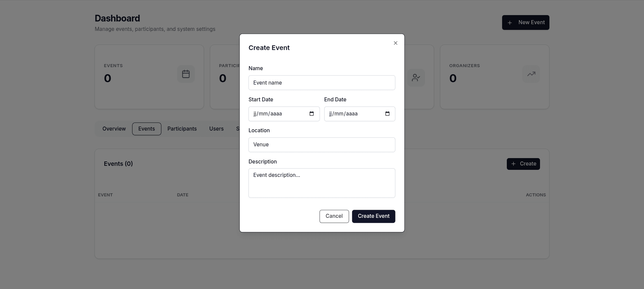Image resolution: width=644 pixels, height=289 pixels.
Task: Click the dashboard subtitle about managing events
Action: pyautogui.click(x=155, y=29)
